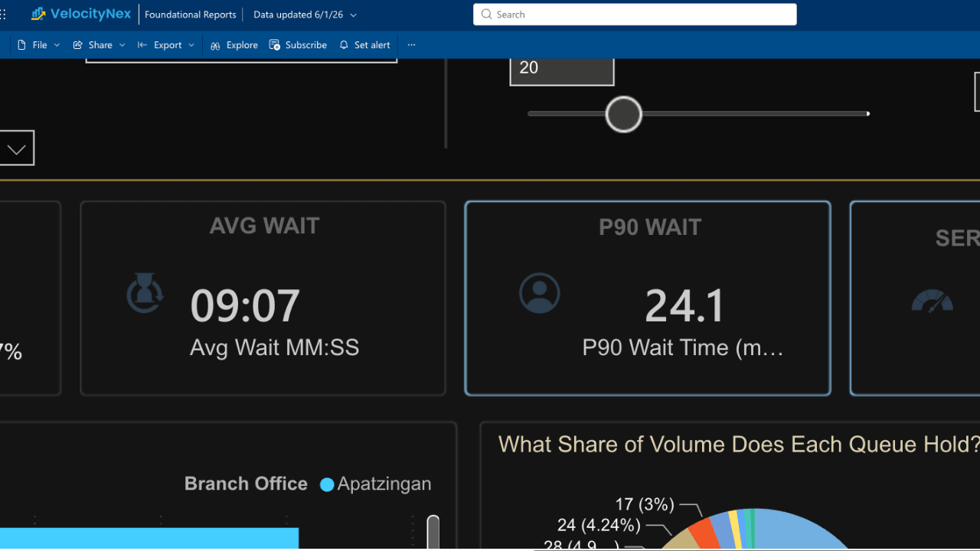980x551 pixels.
Task: Open the Foundational Reports link
Action: click(190, 15)
